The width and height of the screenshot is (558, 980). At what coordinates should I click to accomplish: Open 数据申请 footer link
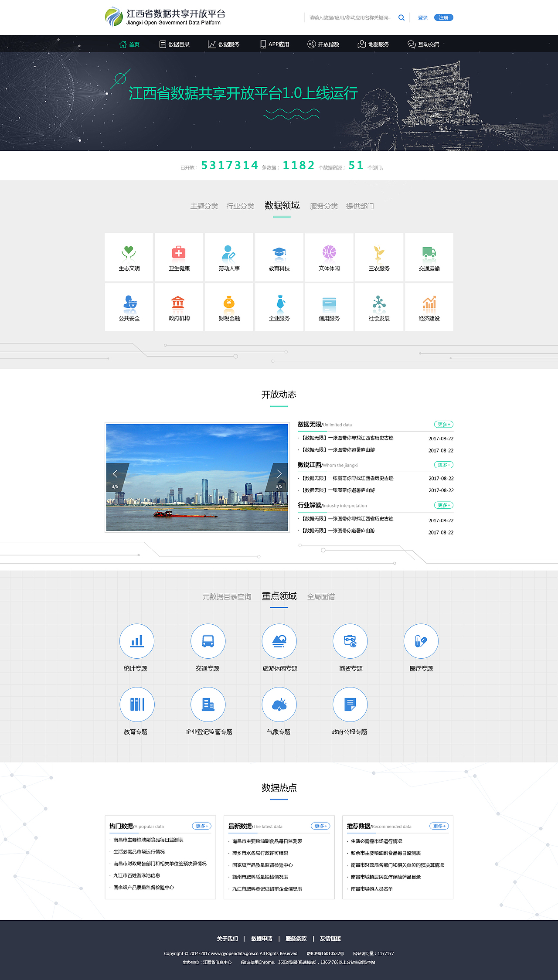click(x=262, y=939)
